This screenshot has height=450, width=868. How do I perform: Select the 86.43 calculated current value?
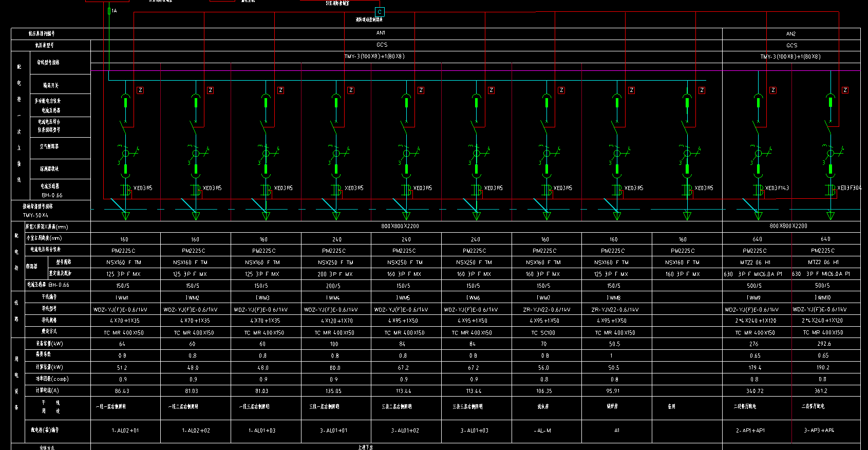coord(122,391)
